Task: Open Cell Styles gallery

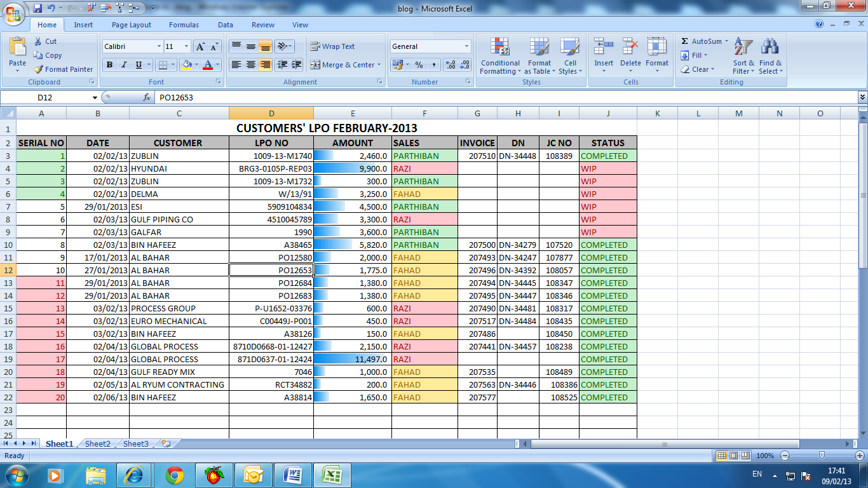Action: click(x=570, y=56)
